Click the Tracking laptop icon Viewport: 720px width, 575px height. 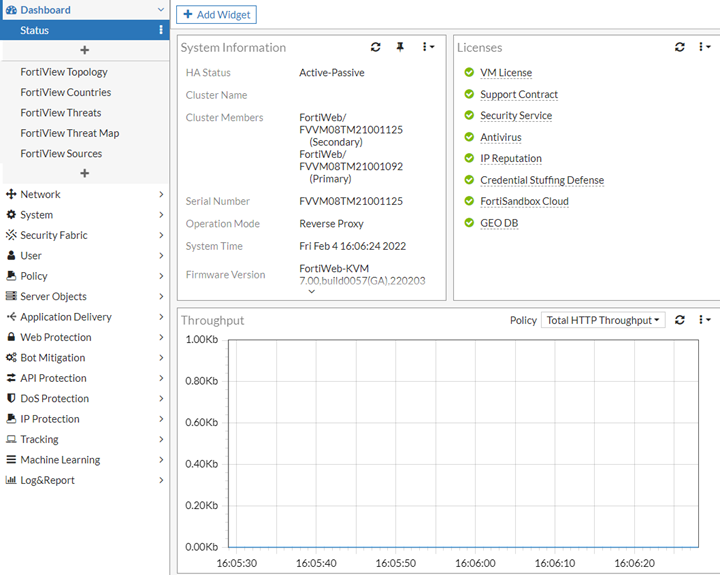(x=11, y=439)
